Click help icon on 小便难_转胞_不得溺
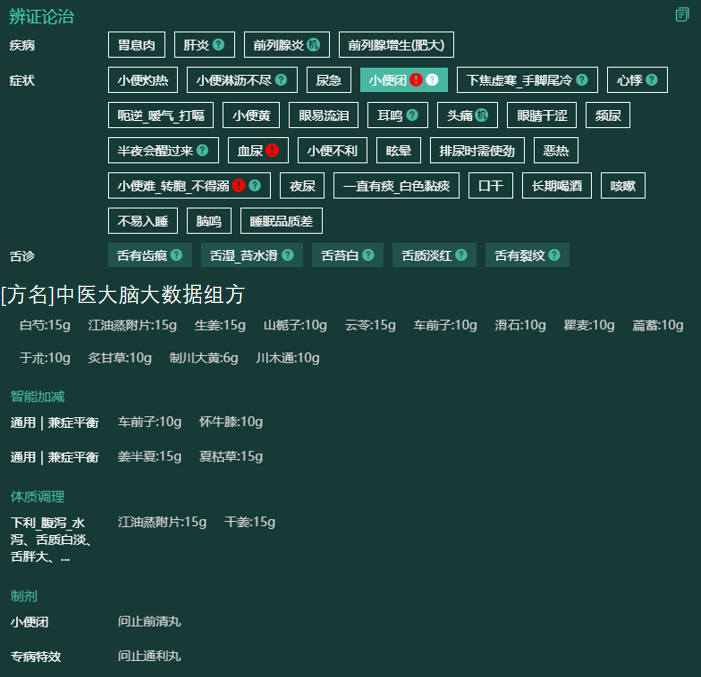 (255, 185)
